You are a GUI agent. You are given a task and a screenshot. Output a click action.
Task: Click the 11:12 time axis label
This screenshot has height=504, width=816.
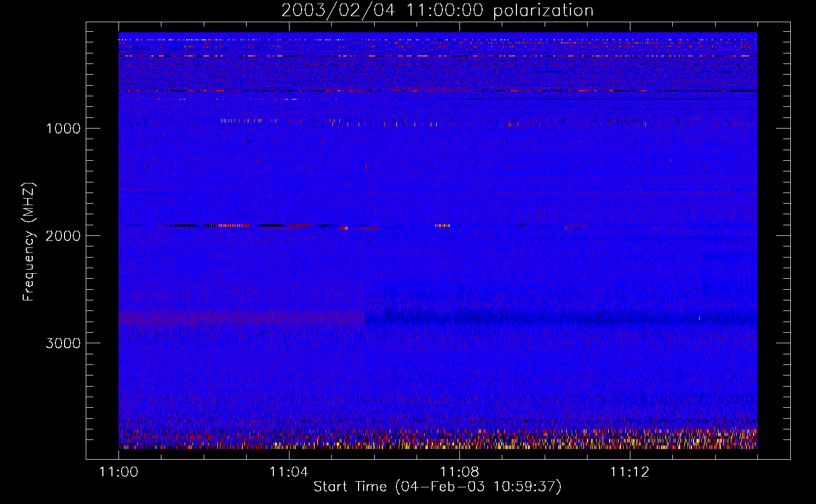pos(630,472)
